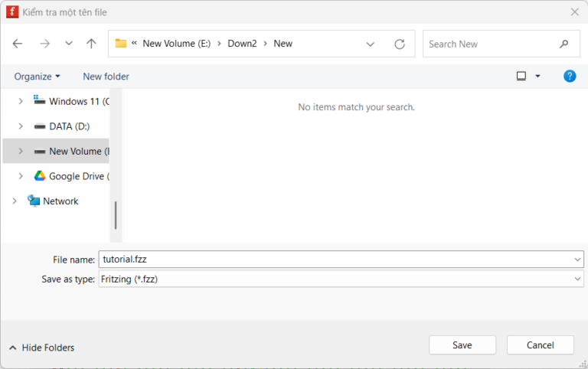Cancel the save dialog
The width and height of the screenshot is (588, 369).
coord(541,345)
